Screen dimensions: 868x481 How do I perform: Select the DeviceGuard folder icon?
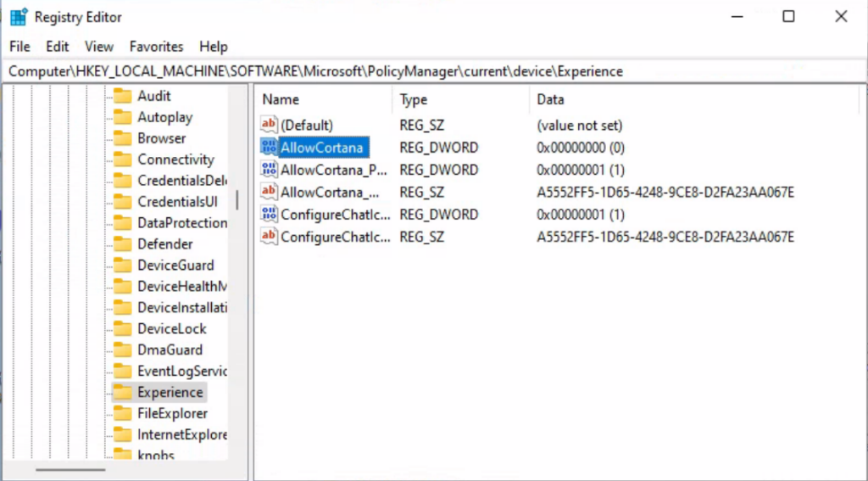click(122, 265)
